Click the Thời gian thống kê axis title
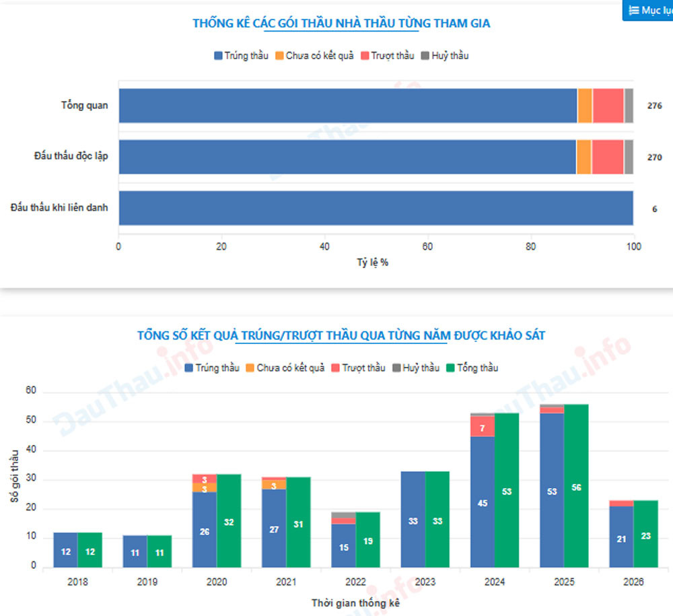673x616 pixels. pos(356,603)
